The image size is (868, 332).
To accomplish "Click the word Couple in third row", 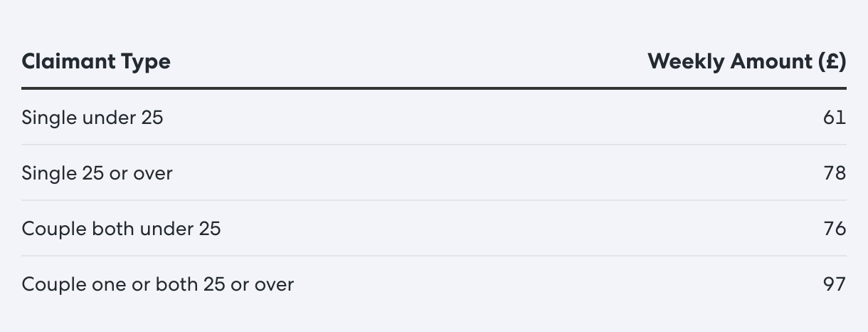I will [54, 229].
